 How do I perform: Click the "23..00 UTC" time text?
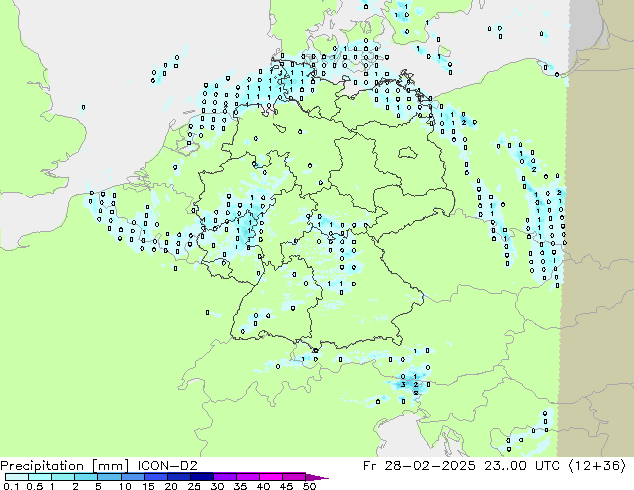522,466
